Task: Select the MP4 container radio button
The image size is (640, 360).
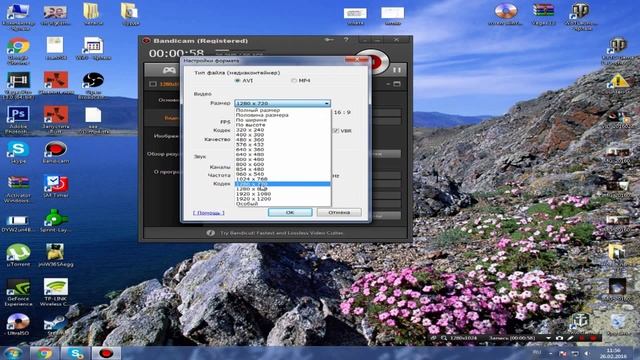Action: pos(294,81)
